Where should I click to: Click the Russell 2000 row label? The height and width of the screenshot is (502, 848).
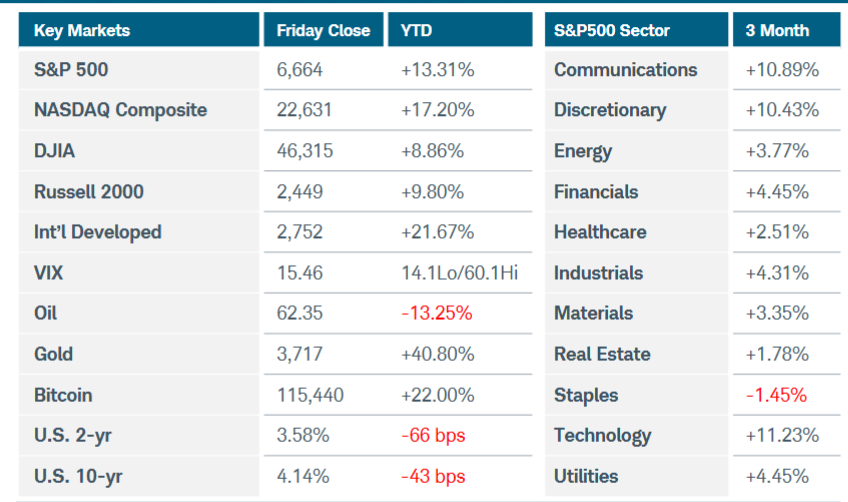click(x=91, y=191)
